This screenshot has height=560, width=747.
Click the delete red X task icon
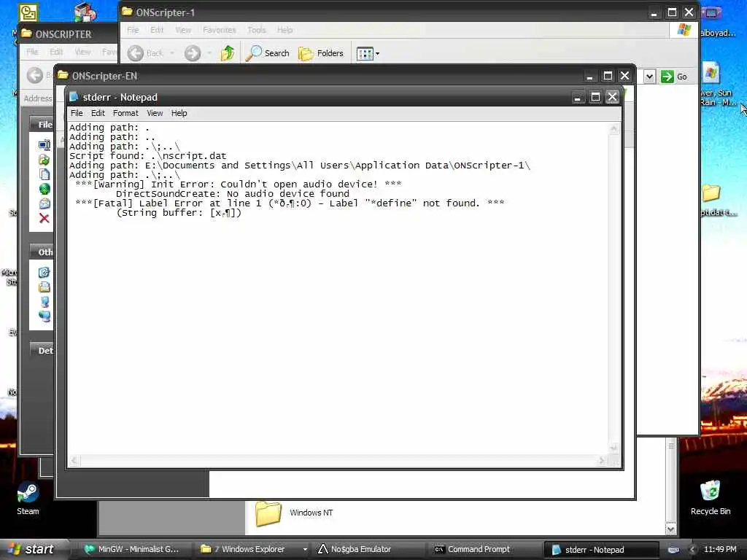44,218
